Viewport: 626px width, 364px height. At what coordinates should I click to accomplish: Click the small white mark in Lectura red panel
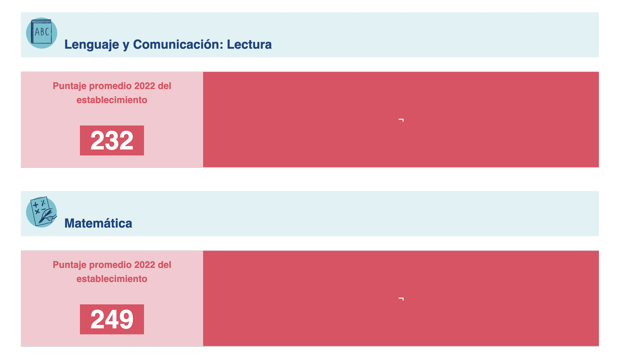point(401,120)
